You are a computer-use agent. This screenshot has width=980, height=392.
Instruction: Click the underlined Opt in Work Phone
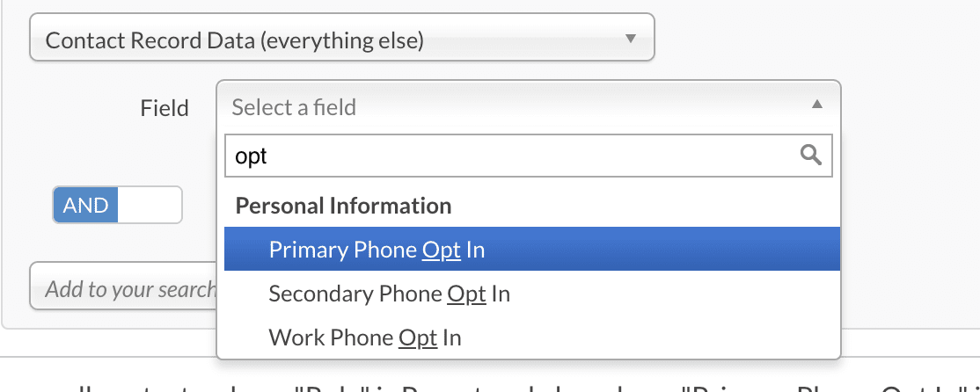(x=418, y=338)
